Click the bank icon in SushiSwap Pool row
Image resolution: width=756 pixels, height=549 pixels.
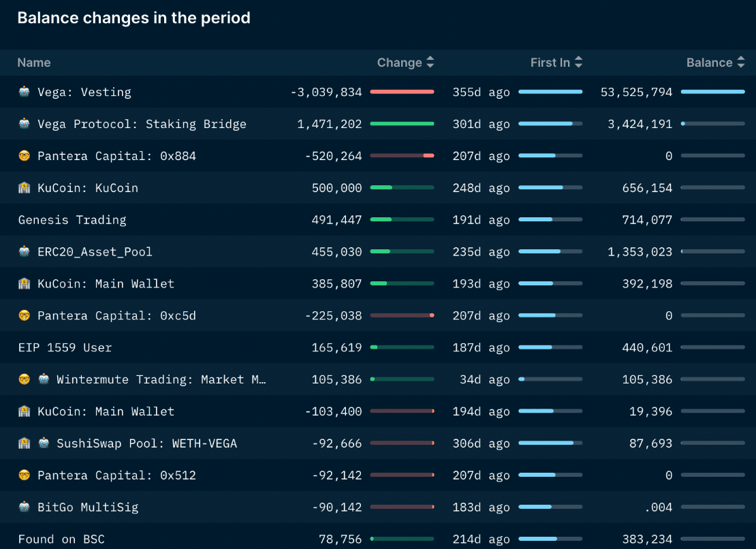[25, 443]
